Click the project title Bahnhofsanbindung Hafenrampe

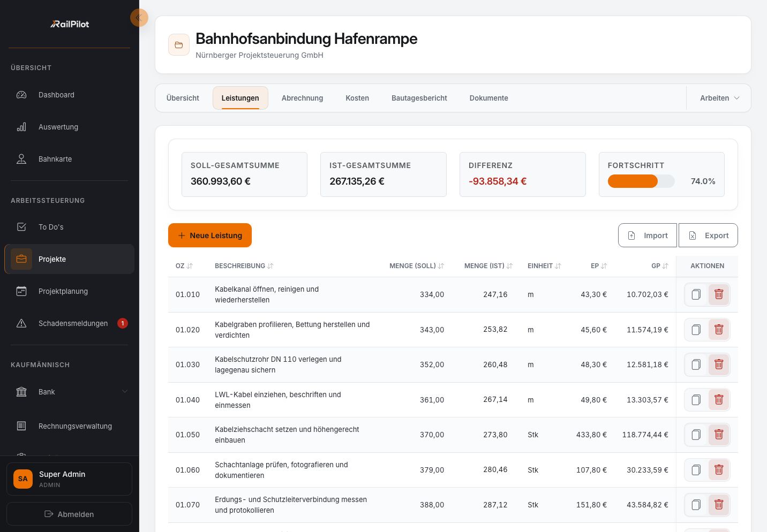click(x=306, y=39)
